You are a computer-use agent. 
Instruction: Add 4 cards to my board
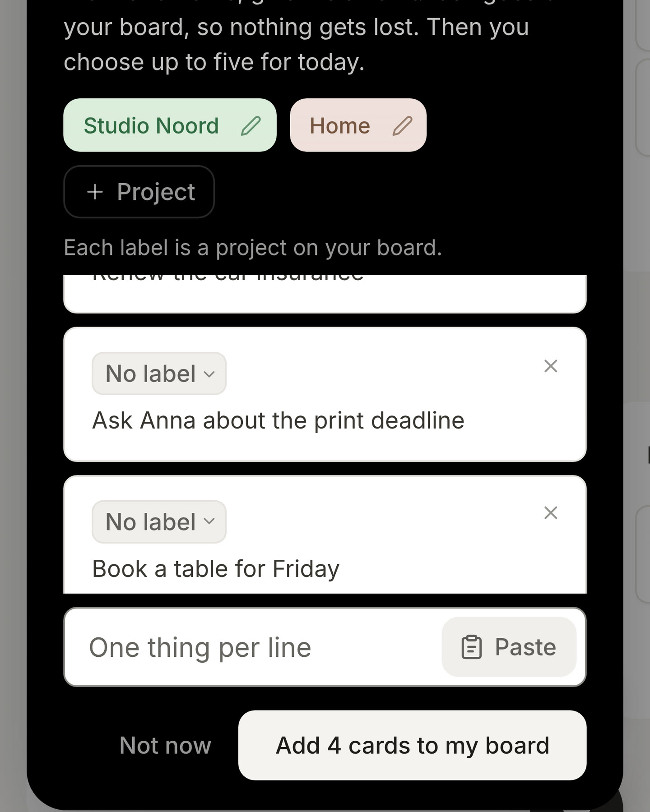[x=412, y=745]
